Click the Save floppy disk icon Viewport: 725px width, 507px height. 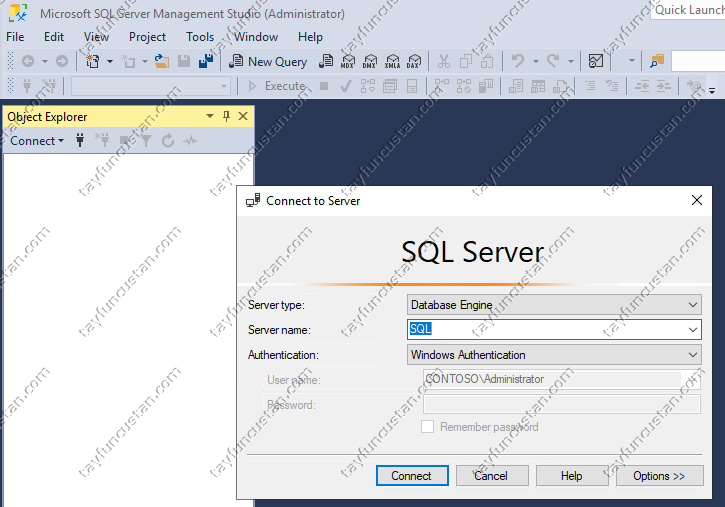[184, 61]
